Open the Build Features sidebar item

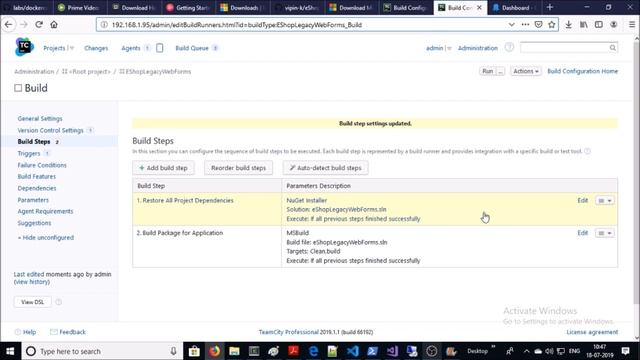pos(37,176)
